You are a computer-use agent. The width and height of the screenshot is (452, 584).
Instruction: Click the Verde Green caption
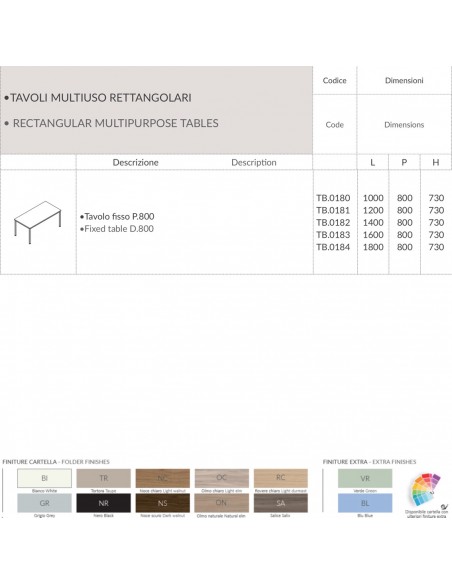coord(365,491)
